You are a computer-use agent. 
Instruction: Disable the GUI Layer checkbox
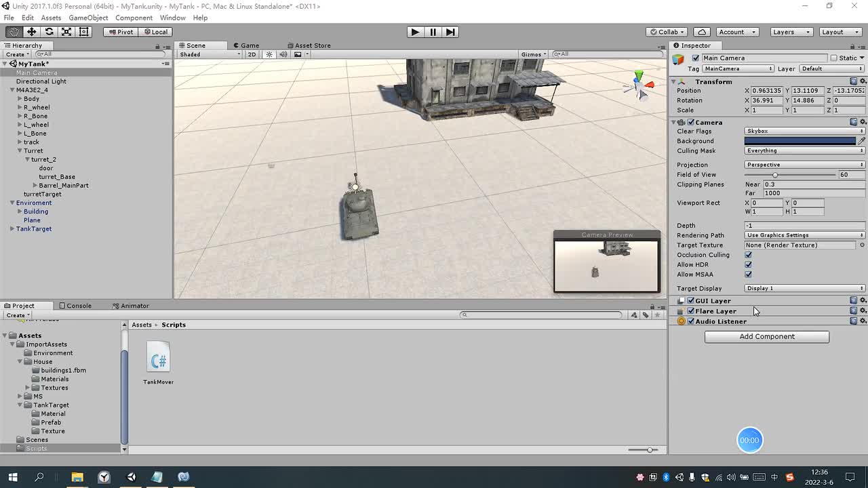point(690,301)
